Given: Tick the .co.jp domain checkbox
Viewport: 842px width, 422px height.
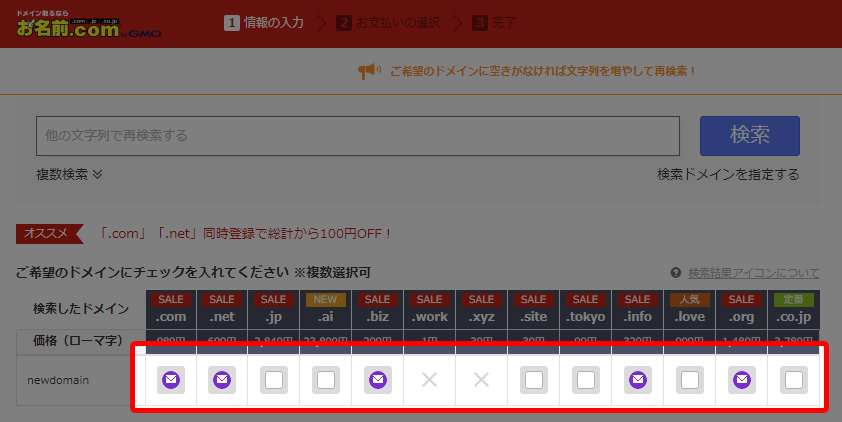Looking at the screenshot, I should point(794,380).
